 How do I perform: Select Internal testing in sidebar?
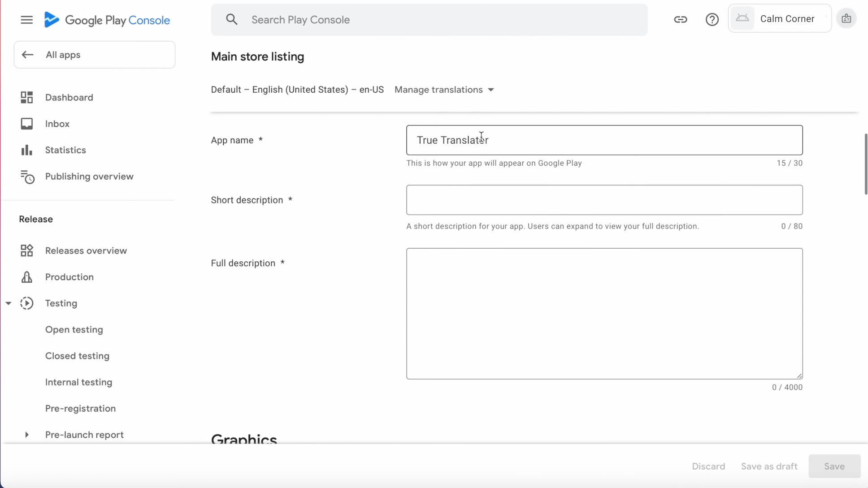(x=78, y=382)
